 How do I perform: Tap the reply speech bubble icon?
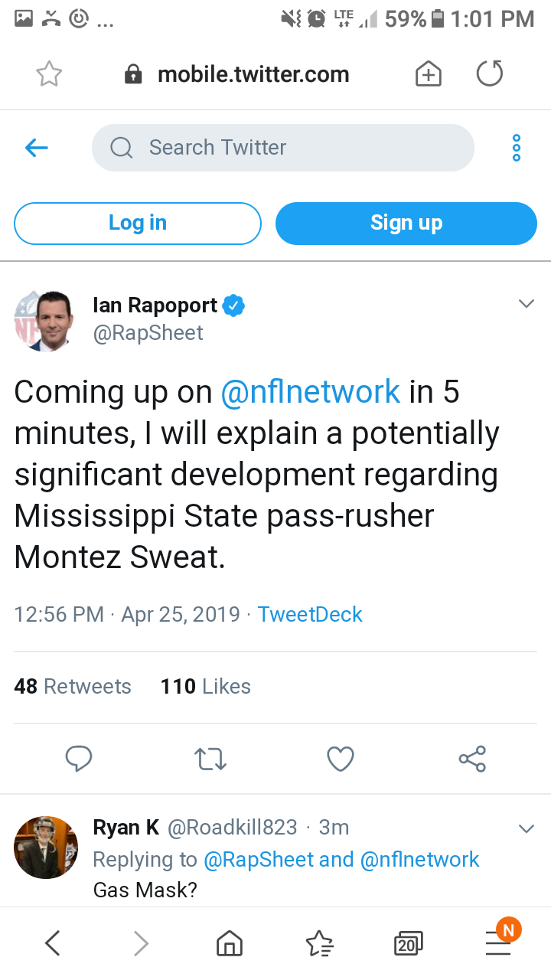point(79,759)
